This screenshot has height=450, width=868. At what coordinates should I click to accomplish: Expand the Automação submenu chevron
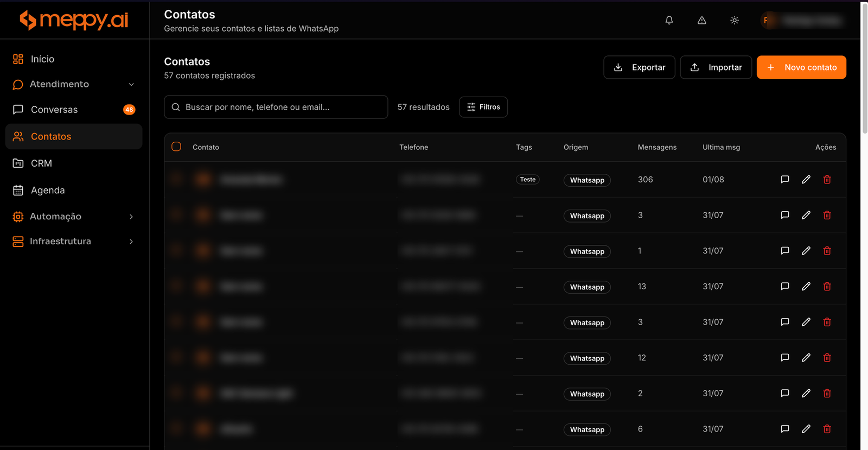click(131, 217)
